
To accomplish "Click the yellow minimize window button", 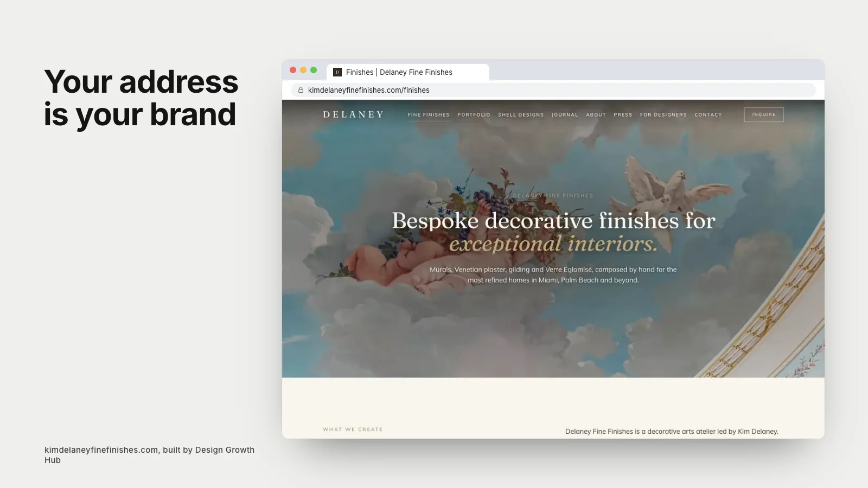I will 303,70.
